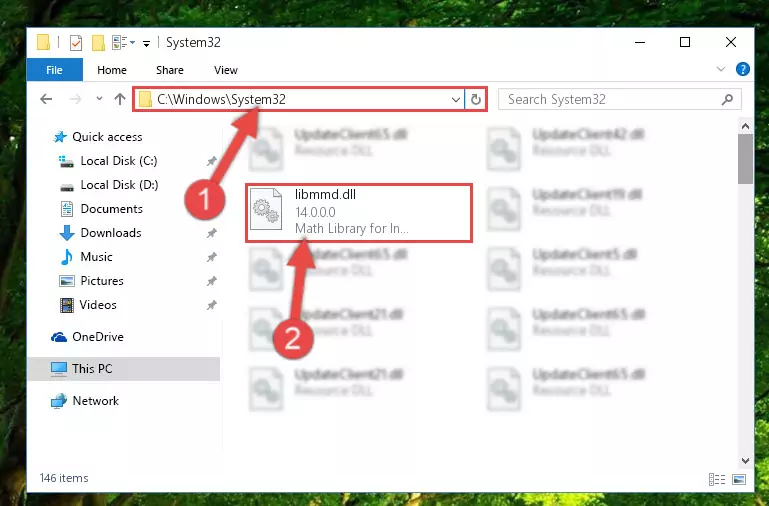Go up one folder level
This screenshot has width=769, height=506.
(x=120, y=99)
